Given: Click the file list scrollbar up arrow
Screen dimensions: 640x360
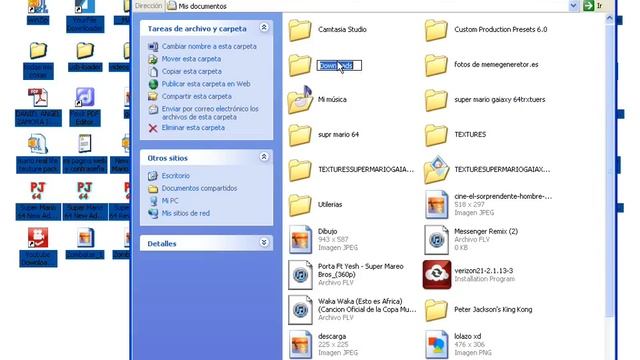Looking at the screenshot, I should click(x=609, y=18).
